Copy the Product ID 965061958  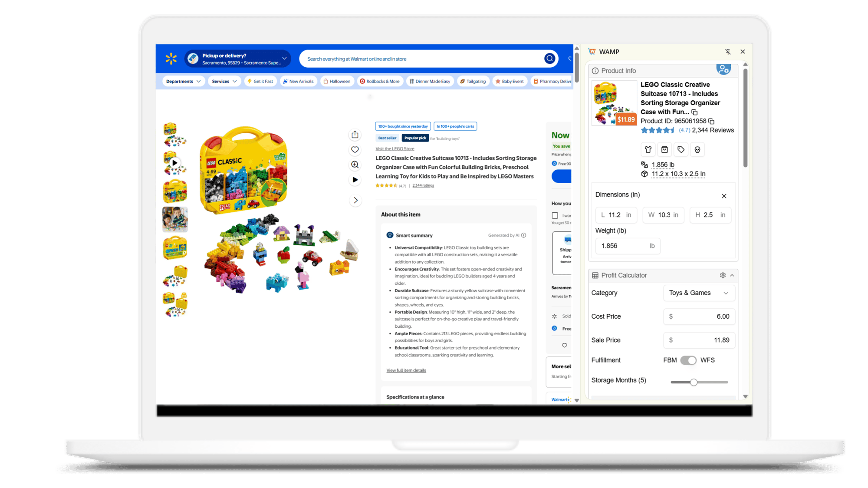click(711, 121)
